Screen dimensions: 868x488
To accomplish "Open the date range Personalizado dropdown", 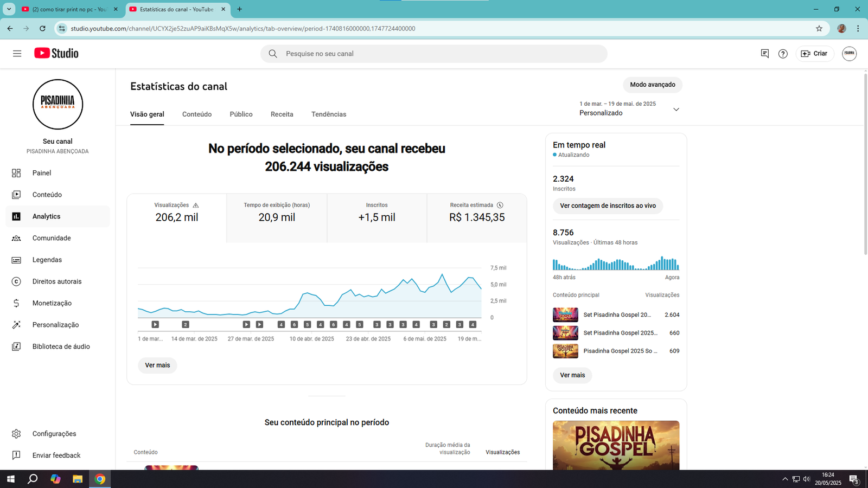I will pos(629,108).
